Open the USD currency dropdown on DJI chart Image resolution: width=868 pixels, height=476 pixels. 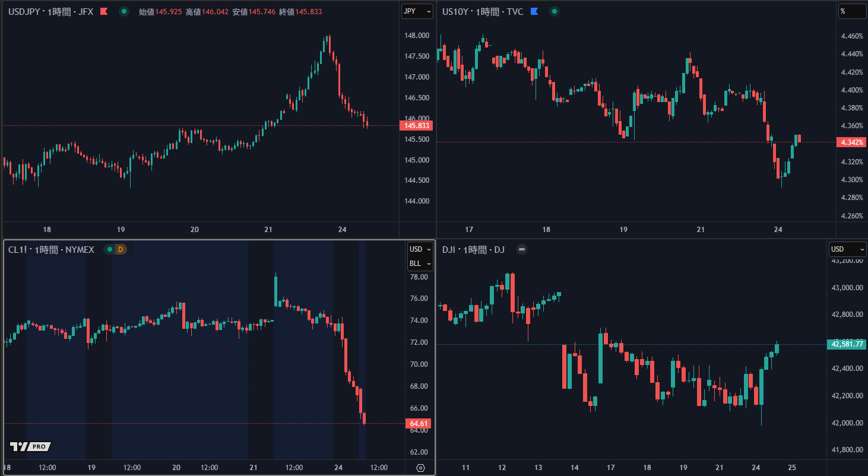tap(847, 249)
